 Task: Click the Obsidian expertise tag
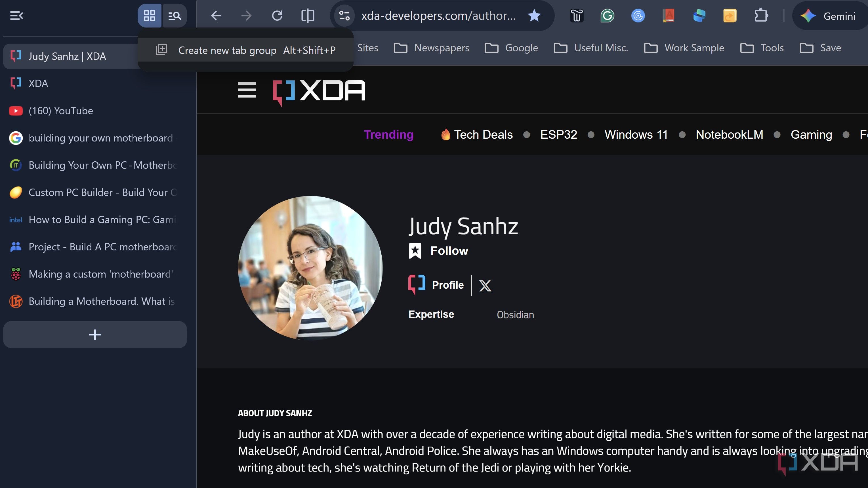[515, 314]
